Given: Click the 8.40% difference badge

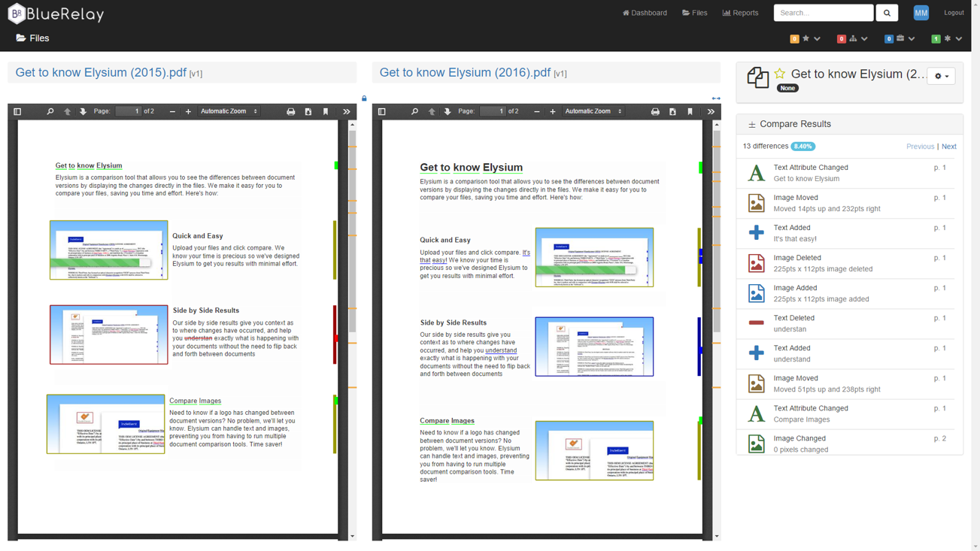Looking at the screenshot, I should point(803,147).
